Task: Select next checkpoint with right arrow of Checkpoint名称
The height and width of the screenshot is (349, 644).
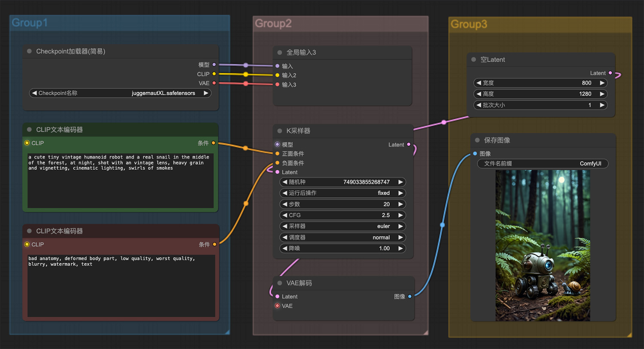Action: [x=206, y=93]
